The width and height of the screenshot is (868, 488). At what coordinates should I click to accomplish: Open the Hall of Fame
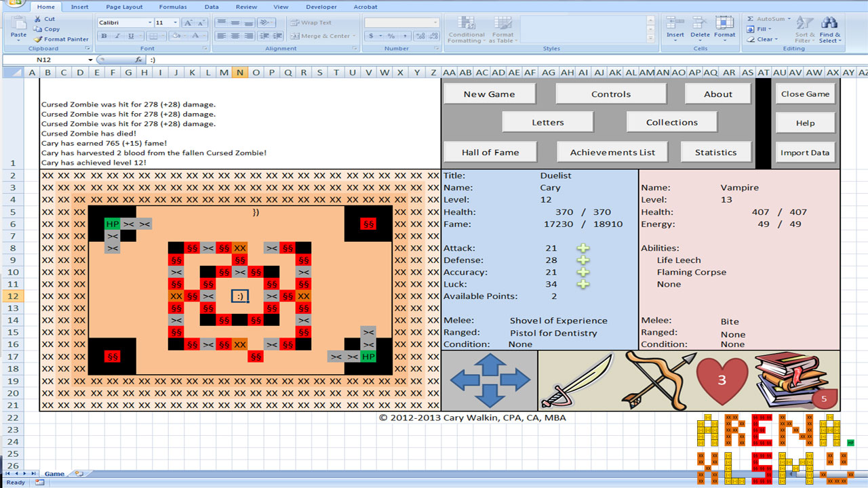click(x=490, y=152)
